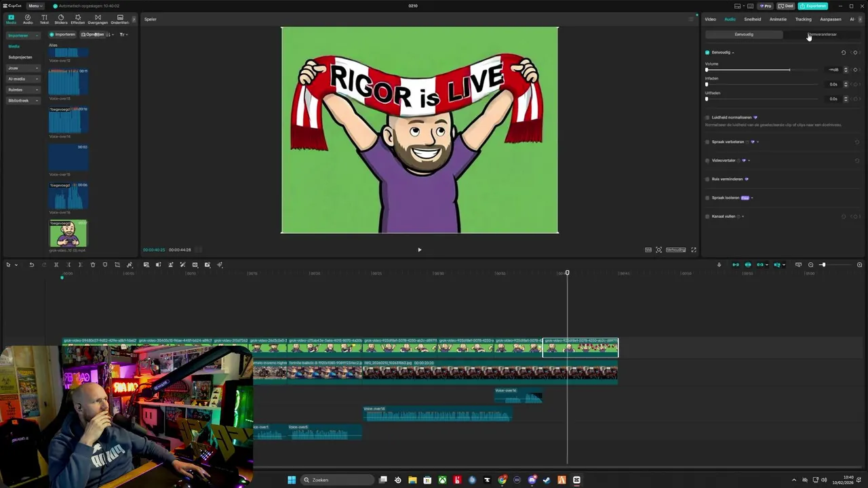Image resolution: width=868 pixels, height=488 pixels.
Task: Undo the last timeline action
Action: tap(31, 265)
